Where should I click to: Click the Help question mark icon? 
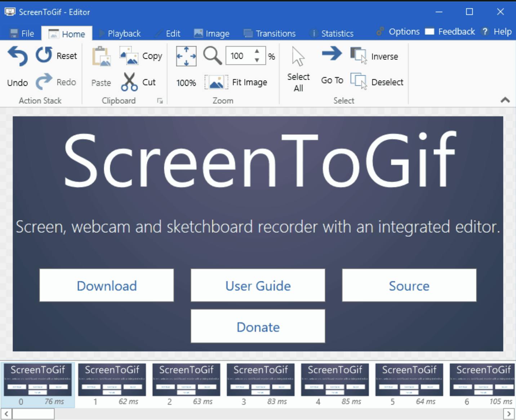(485, 32)
